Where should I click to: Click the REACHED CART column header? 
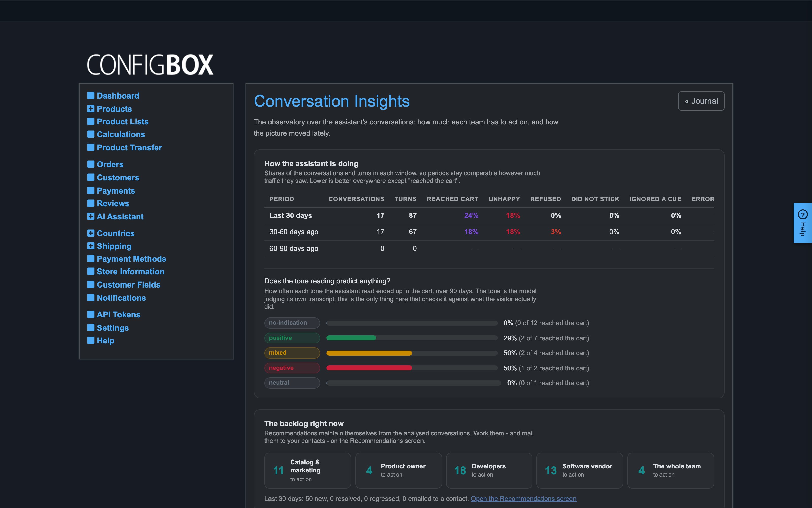pyautogui.click(x=452, y=199)
